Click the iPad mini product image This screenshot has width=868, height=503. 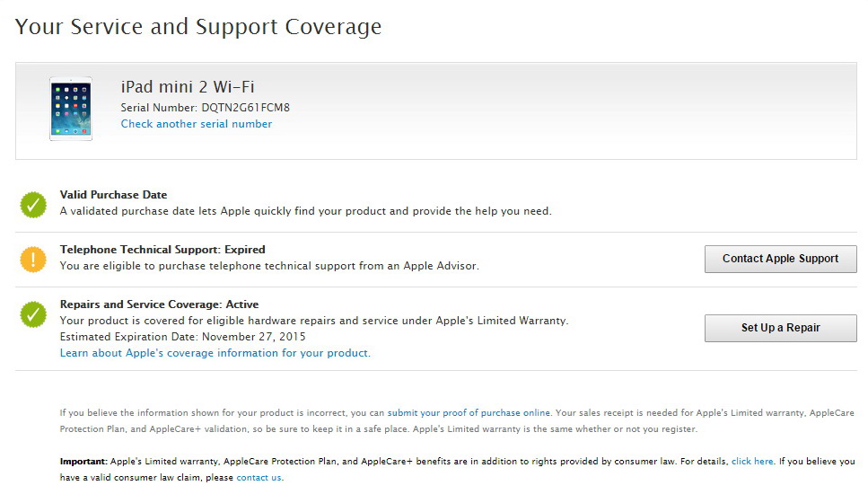click(70, 109)
